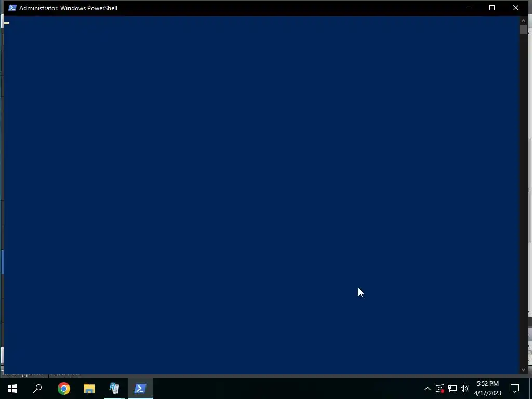Maximize the PowerShell window
The image size is (532, 399).
pos(492,8)
